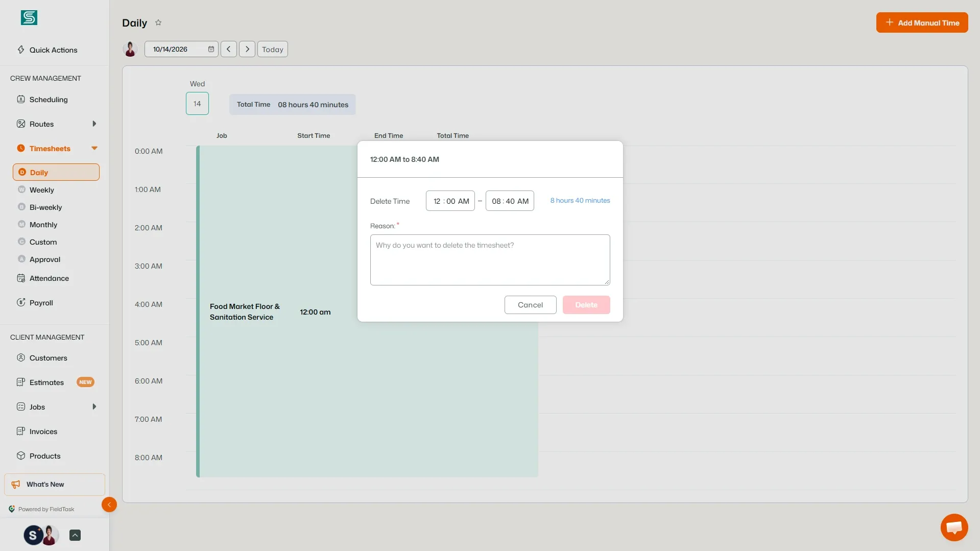Click the Today button
The height and width of the screenshot is (551, 980).
[x=273, y=49]
